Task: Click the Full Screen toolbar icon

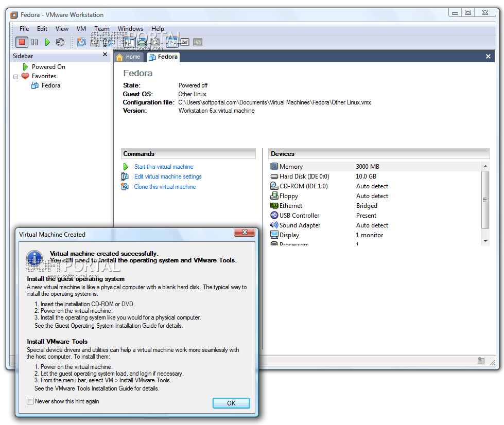Action: point(155,42)
